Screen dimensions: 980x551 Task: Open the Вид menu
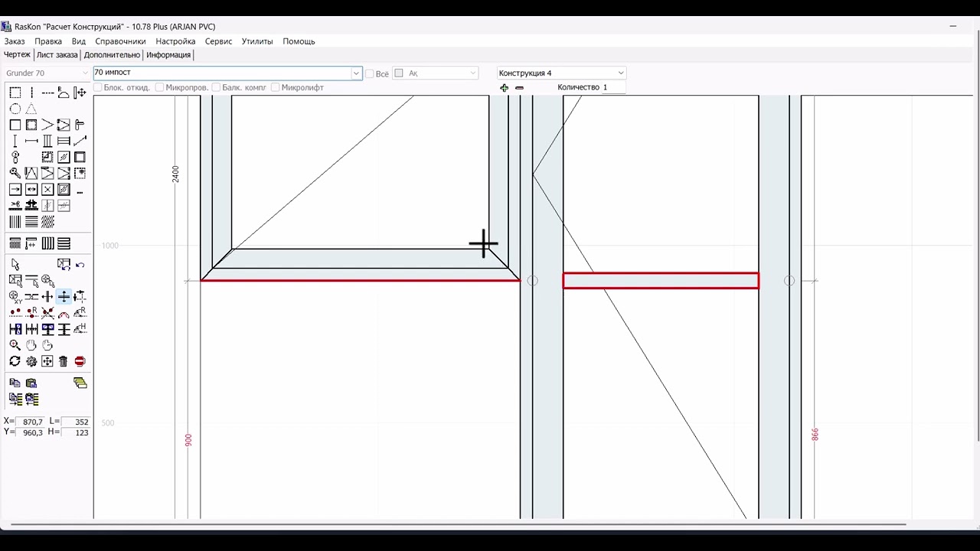pyautogui.click(x=79, y=41)
